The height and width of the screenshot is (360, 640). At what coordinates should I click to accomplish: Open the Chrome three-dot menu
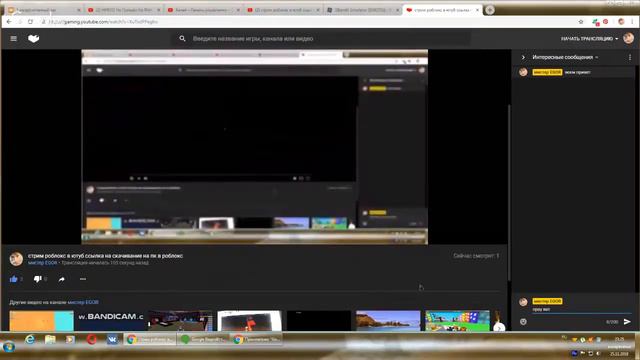point(633,22)
